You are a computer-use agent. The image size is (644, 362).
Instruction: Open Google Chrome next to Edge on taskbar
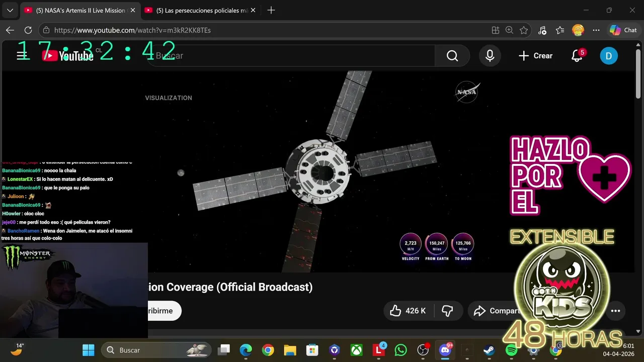[x=268, y=350]
